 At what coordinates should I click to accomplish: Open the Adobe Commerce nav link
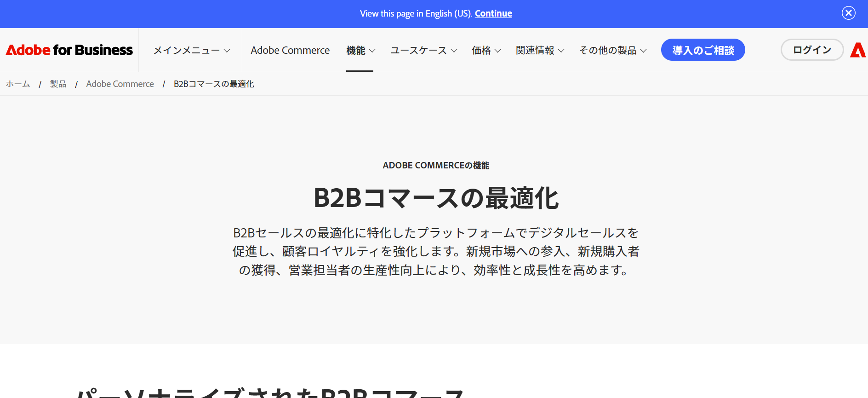[x=290, y=50]
